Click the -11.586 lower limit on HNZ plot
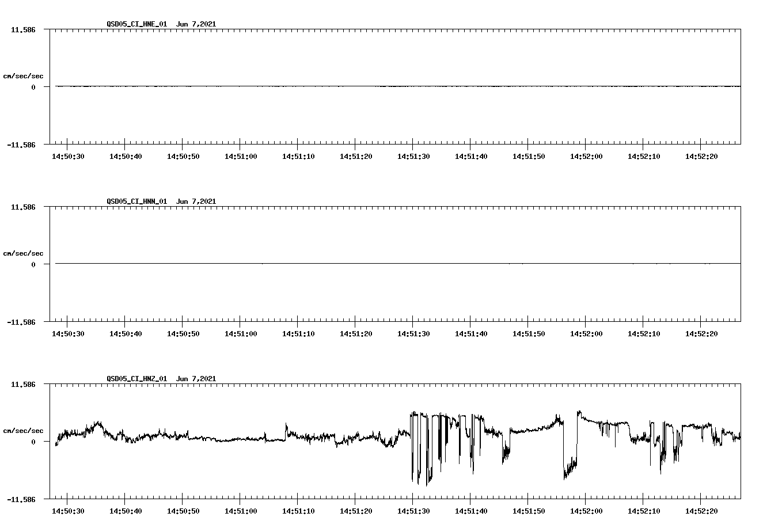782x532 pixels. pyautogui.click(x=21, y=500)
